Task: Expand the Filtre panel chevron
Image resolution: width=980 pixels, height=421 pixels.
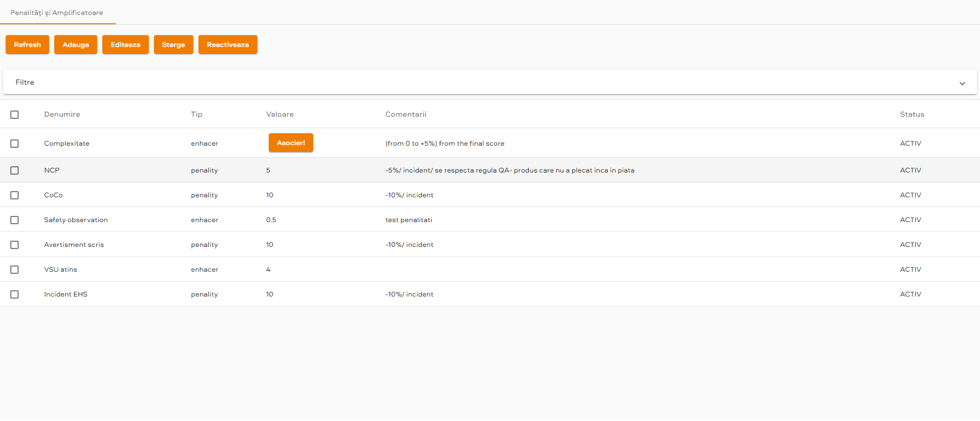Action: (962, 83)
